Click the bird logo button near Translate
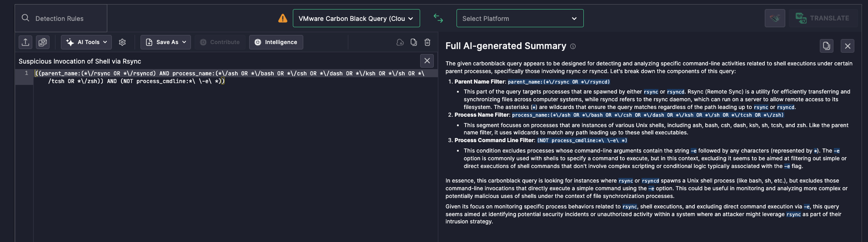 click(775, 18)
